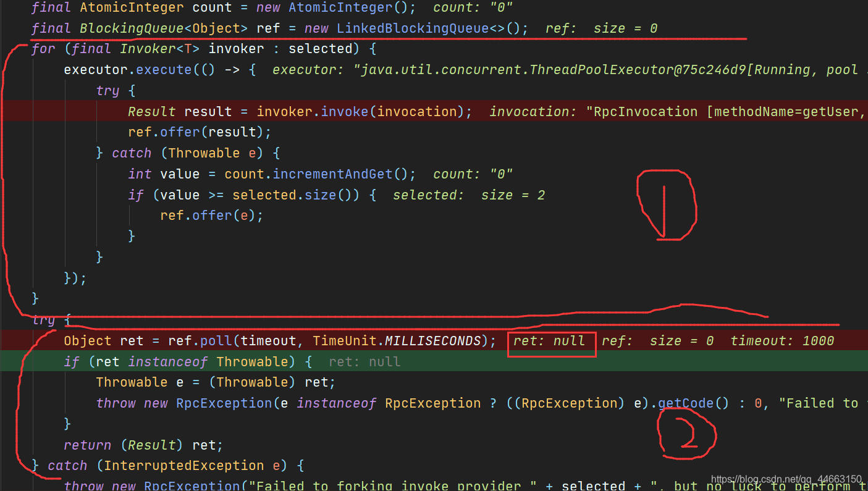Click the for keyword of the invoker loop

click(43, 49)
